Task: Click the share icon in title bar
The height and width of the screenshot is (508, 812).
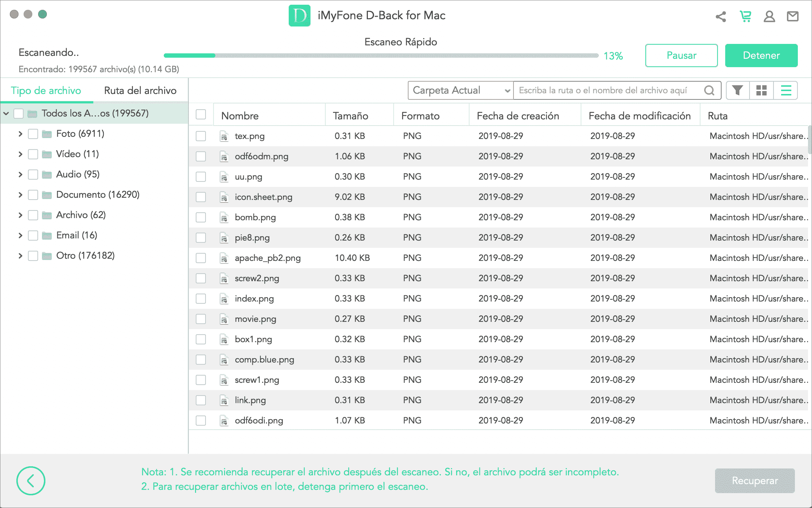Action: (x=721, y=16)
